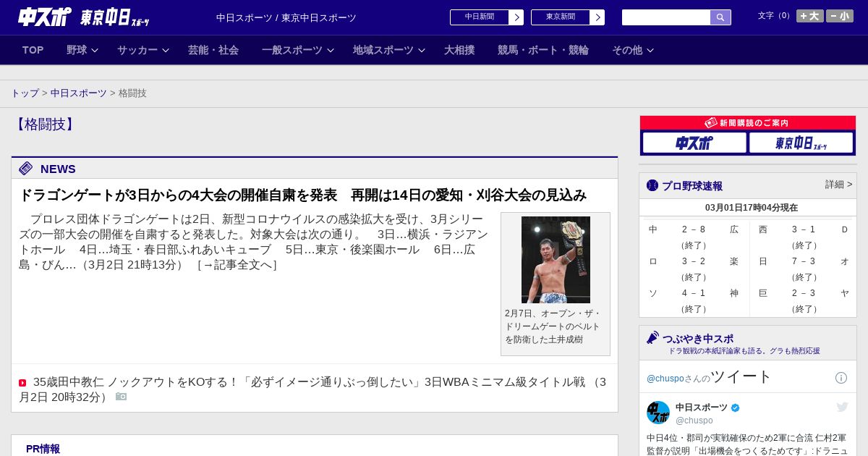Open the 地域スポーツ menu

click(x=383, y=50)
